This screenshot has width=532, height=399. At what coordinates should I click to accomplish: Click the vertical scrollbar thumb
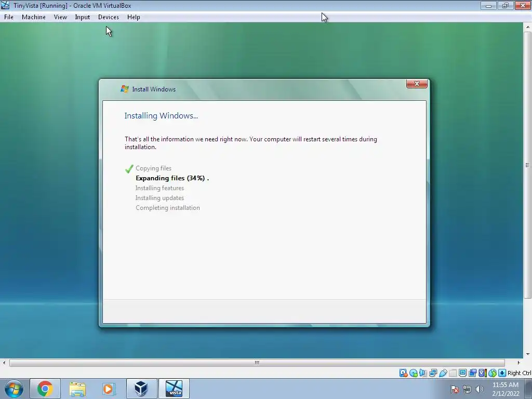pos(528,165)
